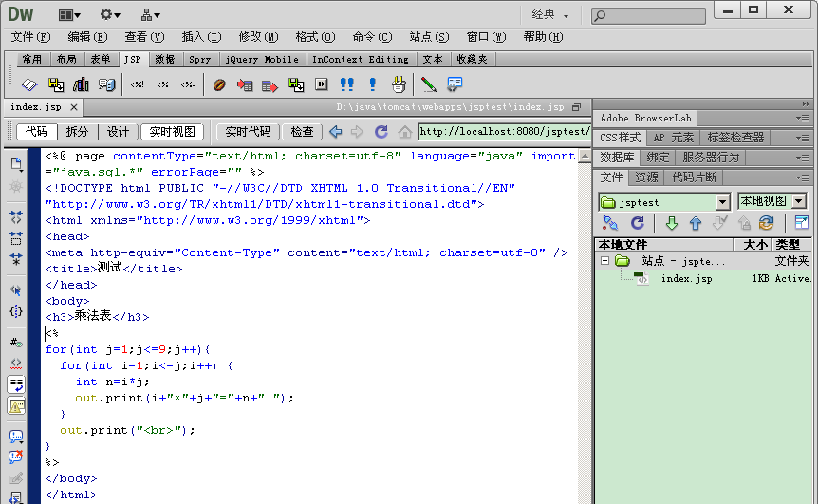Click the plug icon in the JSP toolbar
818x504 pixels.
(399, 84)
